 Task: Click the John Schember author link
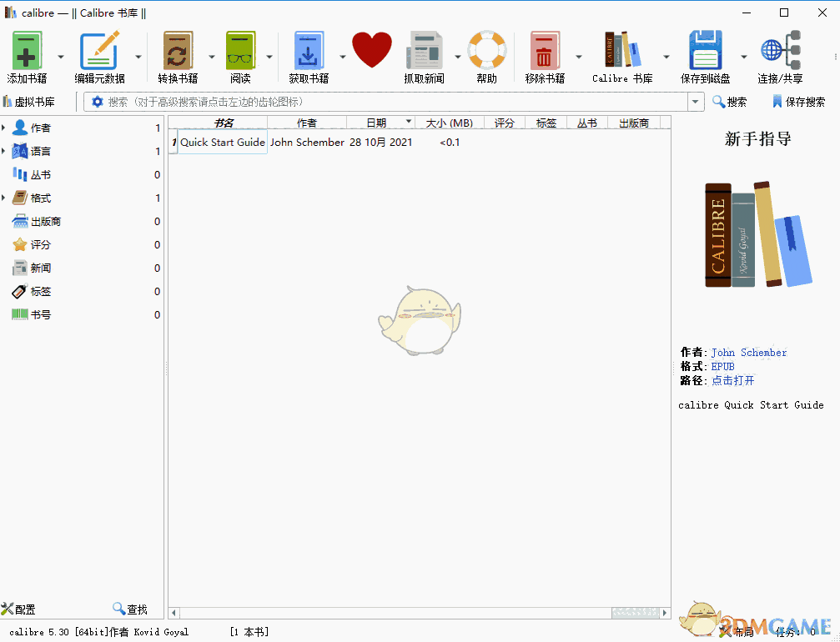748,352
